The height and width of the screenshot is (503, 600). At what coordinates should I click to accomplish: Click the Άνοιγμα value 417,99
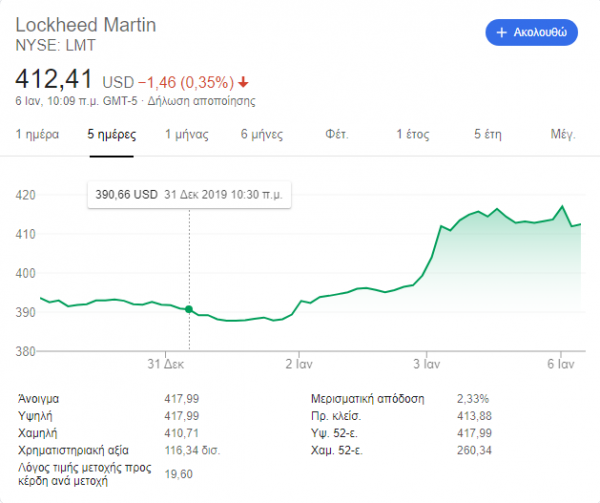(x=182, y=399)
